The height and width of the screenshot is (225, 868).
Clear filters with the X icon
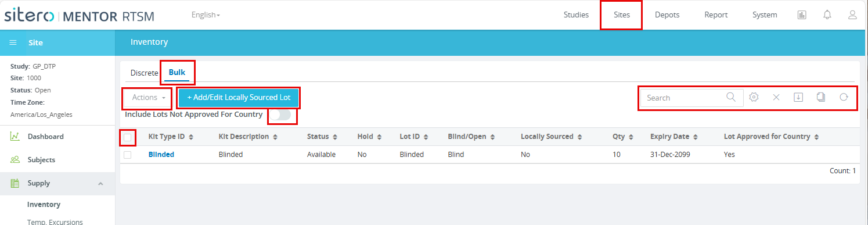tap(776, 97)
